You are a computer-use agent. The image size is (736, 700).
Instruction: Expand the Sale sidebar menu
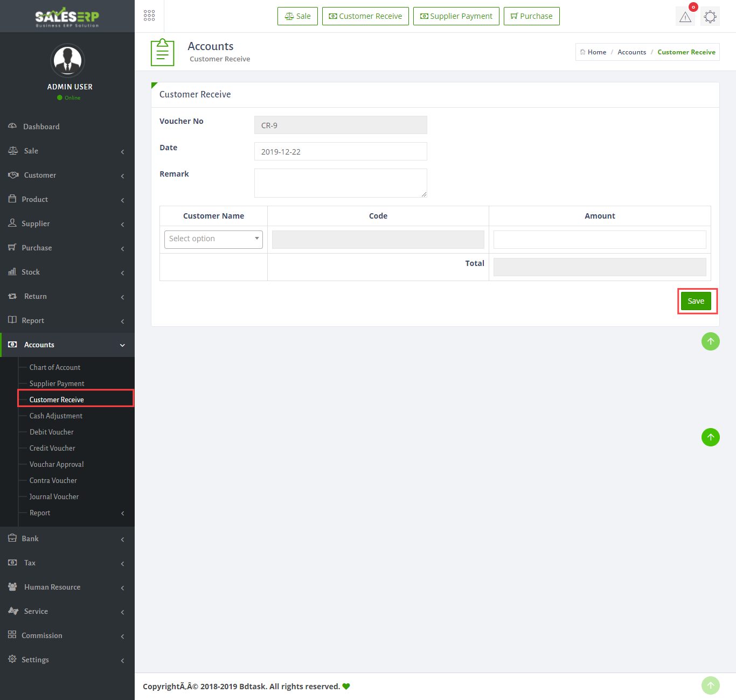(x=31, y=151)
